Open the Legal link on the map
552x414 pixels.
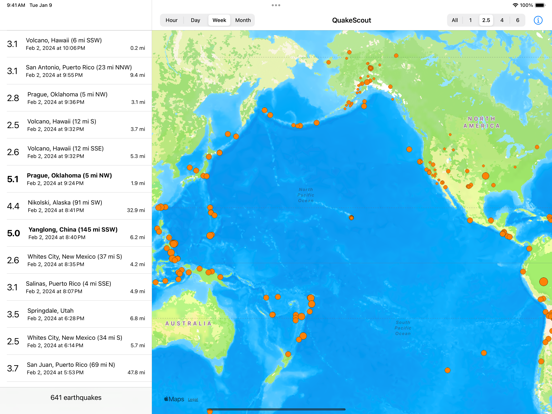tap(193, 400)
